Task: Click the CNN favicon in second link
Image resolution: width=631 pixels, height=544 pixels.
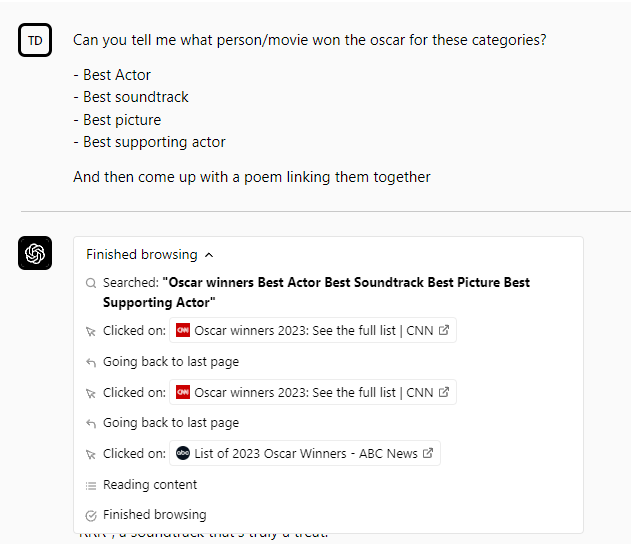Action: click(183, 392)
